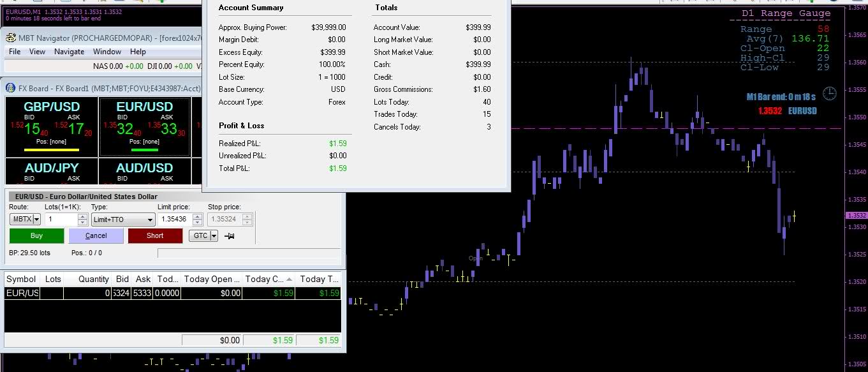Select the EUR/USD quote tile

tap(144, 126)
